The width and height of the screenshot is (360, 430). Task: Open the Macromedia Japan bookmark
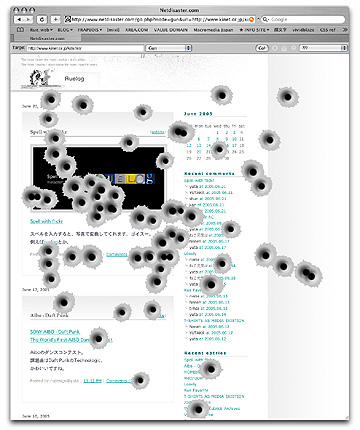click(213, 30)
